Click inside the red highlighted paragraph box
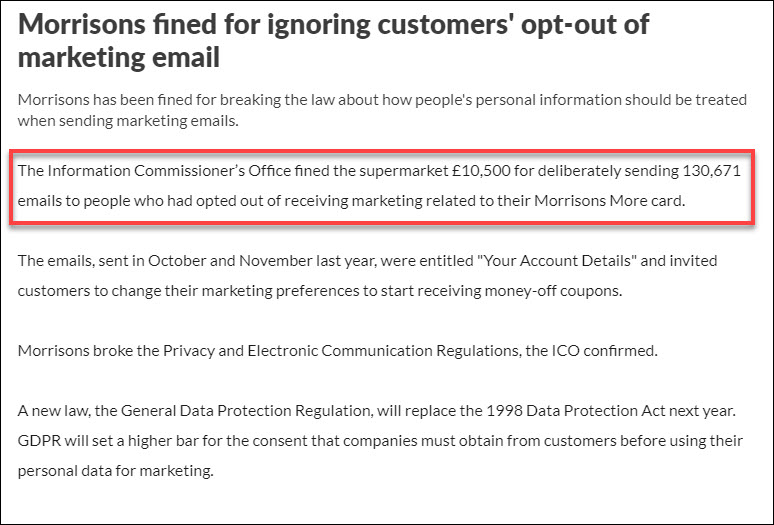Viewport: 774px width, 525px height. click(382, 187)
